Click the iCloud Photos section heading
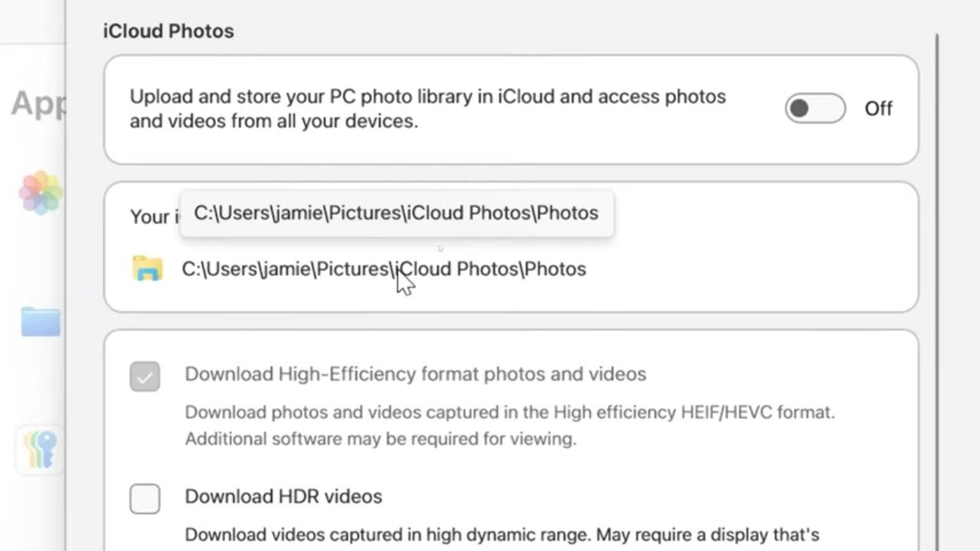Image resolution: width=980 pixels, height=551 pixels. [x=168, y=31]
